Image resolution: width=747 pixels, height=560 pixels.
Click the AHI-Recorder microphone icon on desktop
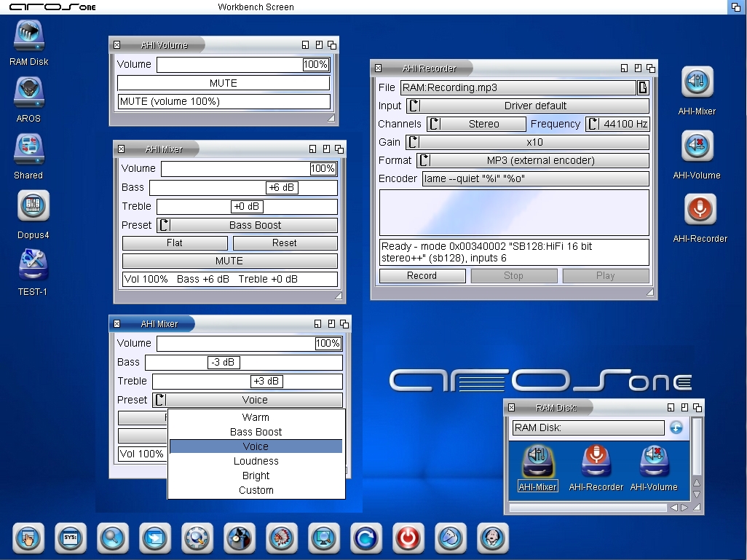point(700,209)
